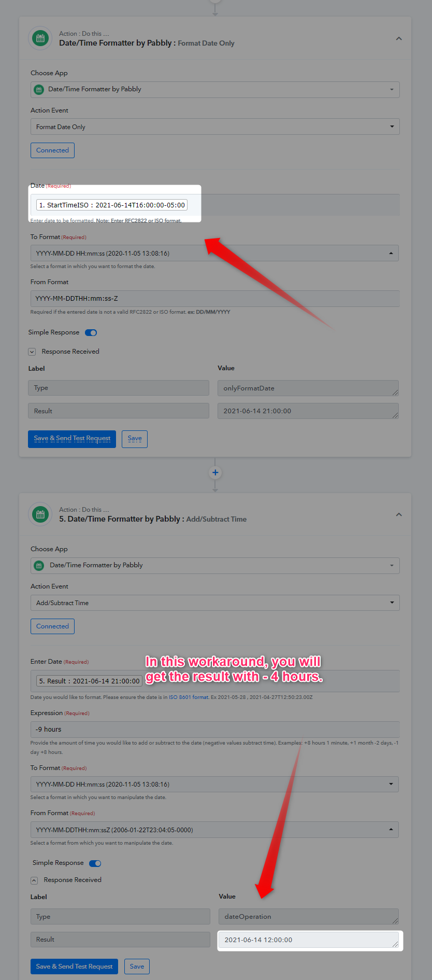Image resolution: width=432 pixels, height=980 pixels.
Task: Click the Add/Subtract Time step calendar icon
Action: click(40, 514)
